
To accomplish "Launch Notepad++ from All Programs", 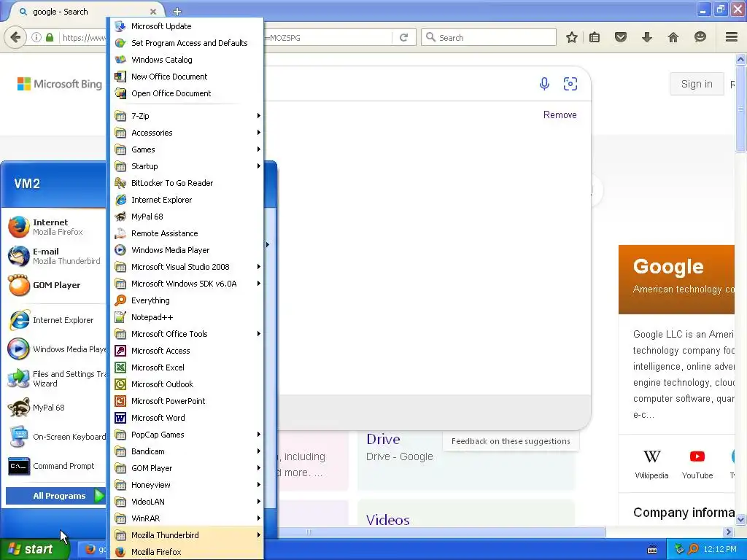I will pyautogui.click(x=187, y=317).
